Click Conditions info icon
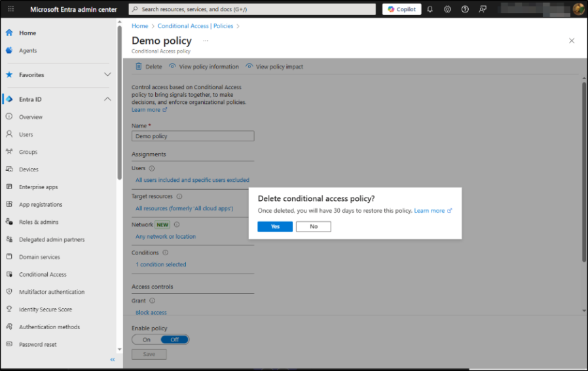 click(x=165, y=253)
